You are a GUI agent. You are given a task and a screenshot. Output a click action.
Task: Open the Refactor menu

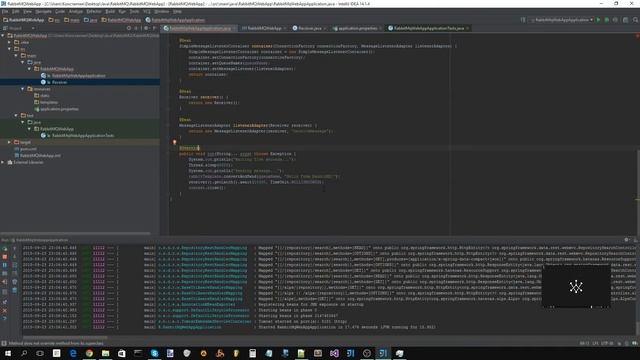pos(94,11)
